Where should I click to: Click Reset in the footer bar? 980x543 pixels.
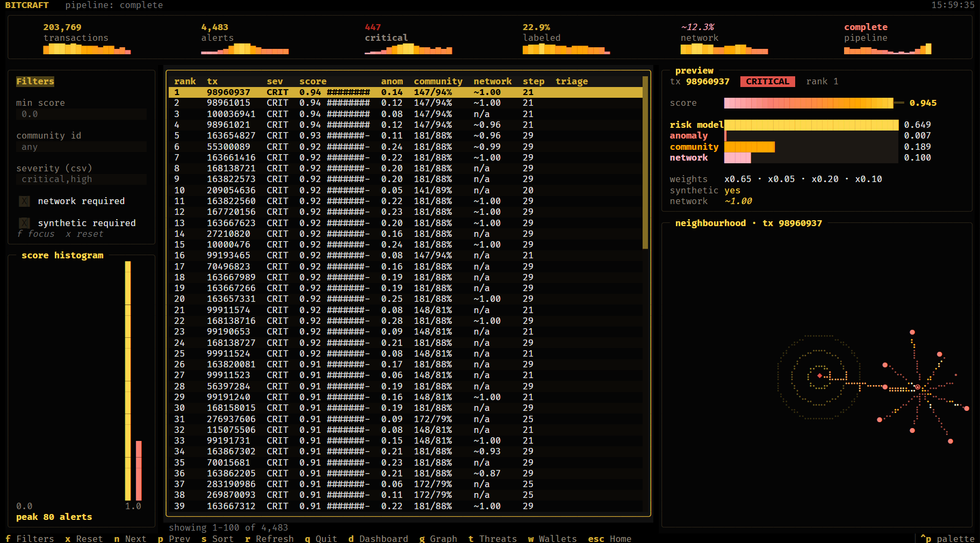84,538
